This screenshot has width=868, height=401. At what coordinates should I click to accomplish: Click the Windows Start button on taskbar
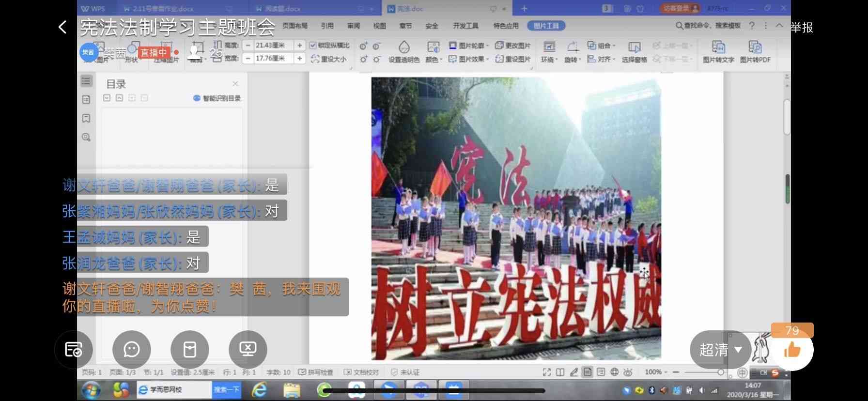[91, 390]
